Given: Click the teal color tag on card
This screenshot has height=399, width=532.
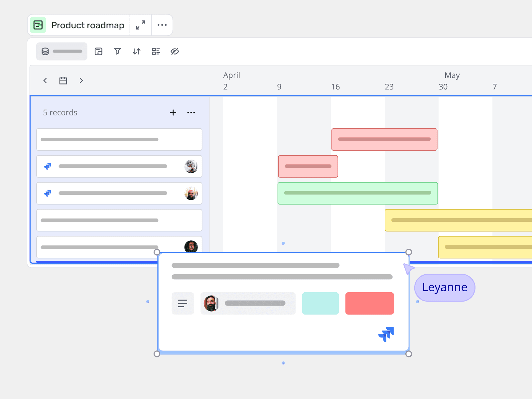Looking at the screenshot, I should click(x=320, y=303).
